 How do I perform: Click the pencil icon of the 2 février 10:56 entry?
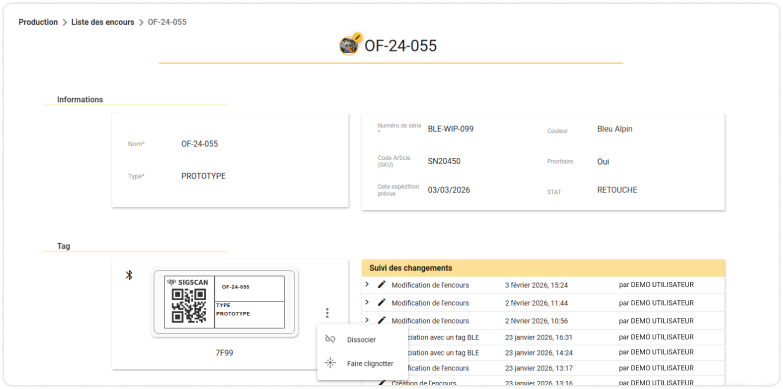[x=382, y=321]
